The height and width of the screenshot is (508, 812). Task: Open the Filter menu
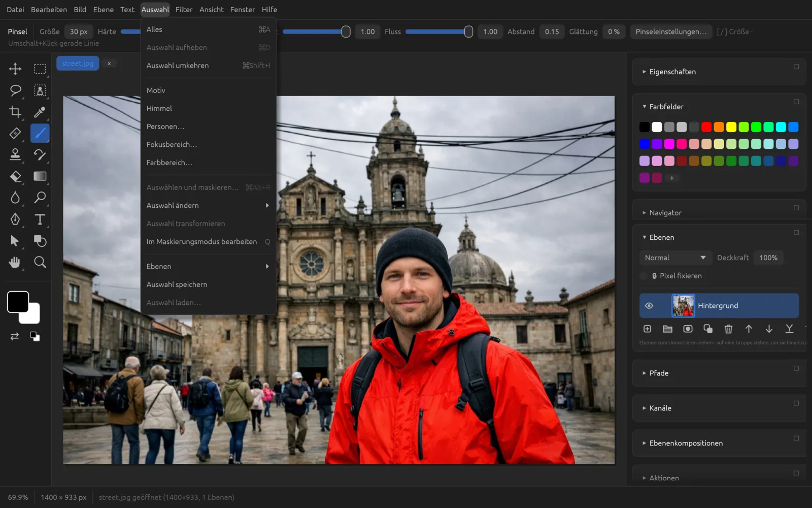tap(184, 10)
